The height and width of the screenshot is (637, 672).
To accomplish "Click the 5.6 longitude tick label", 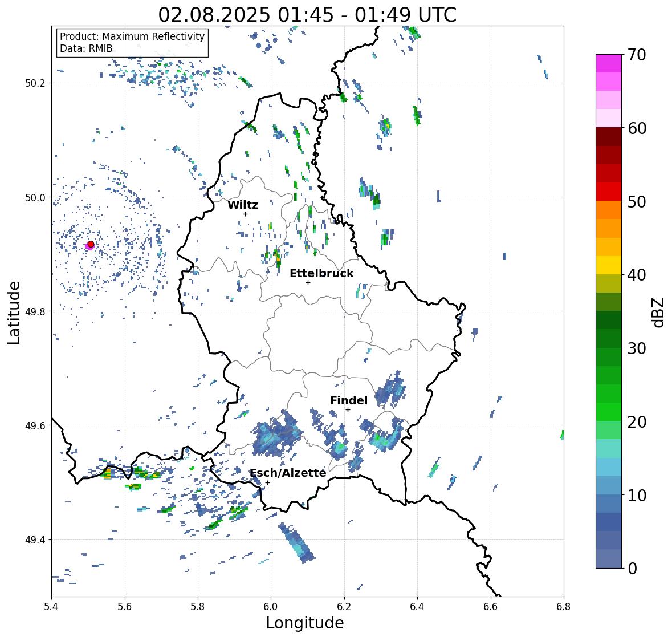I will point(125,606).
